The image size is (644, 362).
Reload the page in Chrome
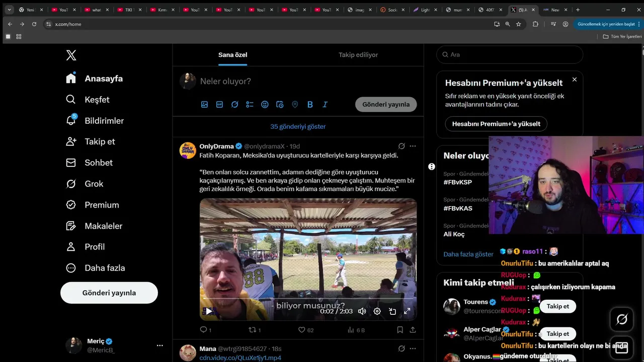[x=34, y=24]
